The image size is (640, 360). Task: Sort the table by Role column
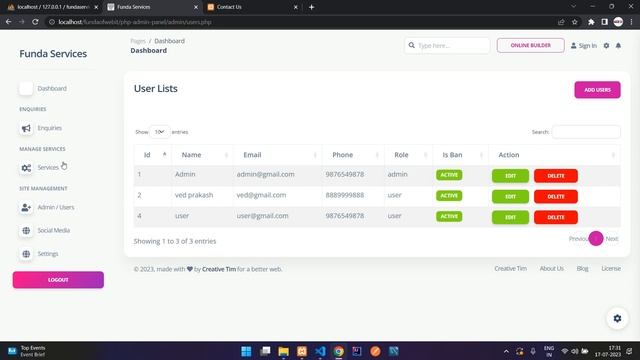coord(408,155)
